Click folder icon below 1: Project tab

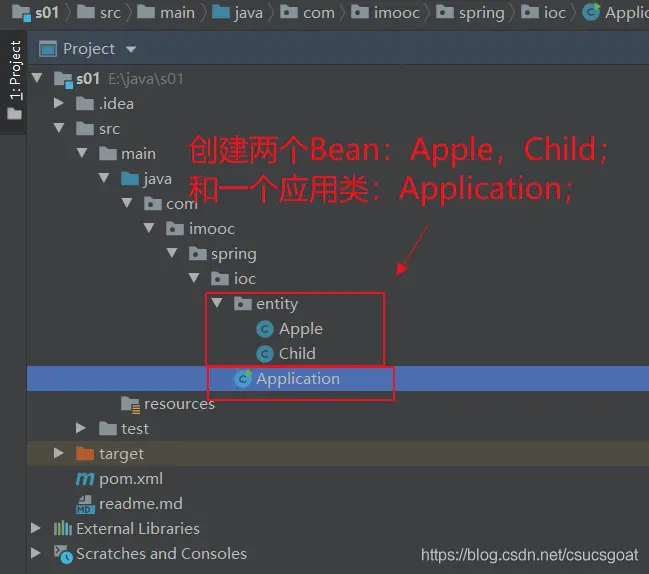[14, 113]
